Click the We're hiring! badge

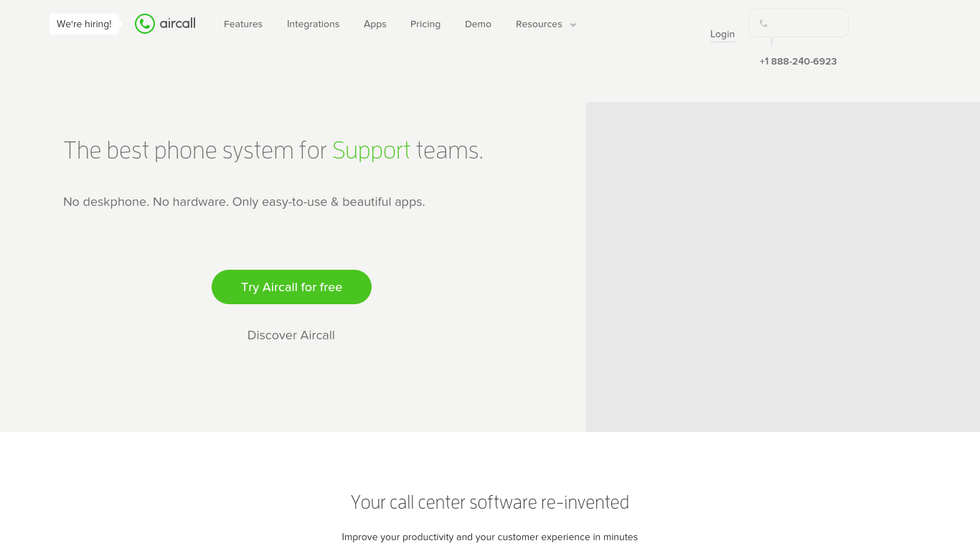click(x=84, y=24)
